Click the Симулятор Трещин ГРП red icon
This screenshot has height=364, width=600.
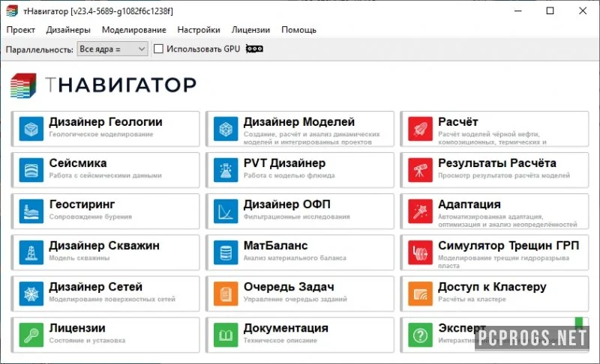pyautogui.click(x=420, y=252)
